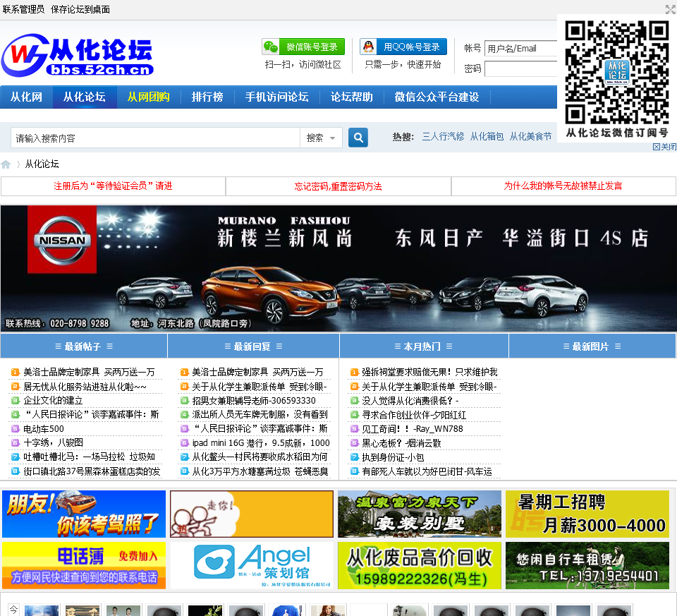The image size is (677, 616).
Task: Open hot post 执到身份证-小包
Action: pos(393,457)
